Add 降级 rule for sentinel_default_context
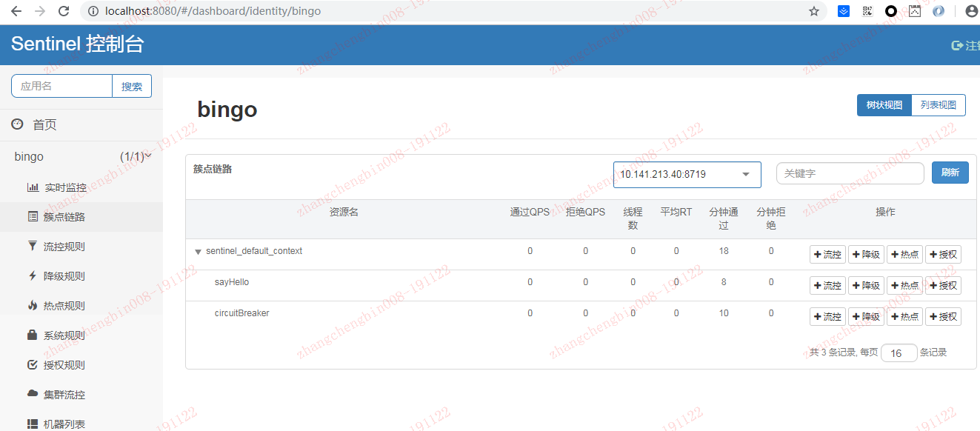980x431 pixels. (866, 255)
